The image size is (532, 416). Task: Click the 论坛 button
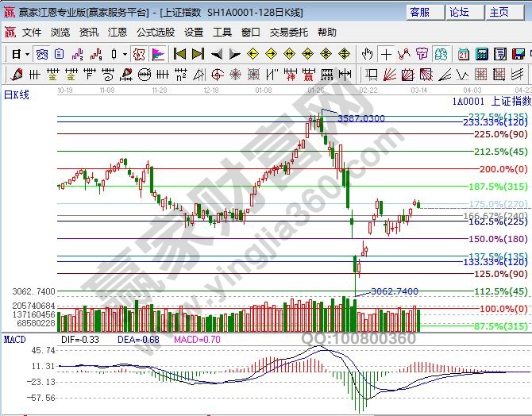[x=460, y=12]
